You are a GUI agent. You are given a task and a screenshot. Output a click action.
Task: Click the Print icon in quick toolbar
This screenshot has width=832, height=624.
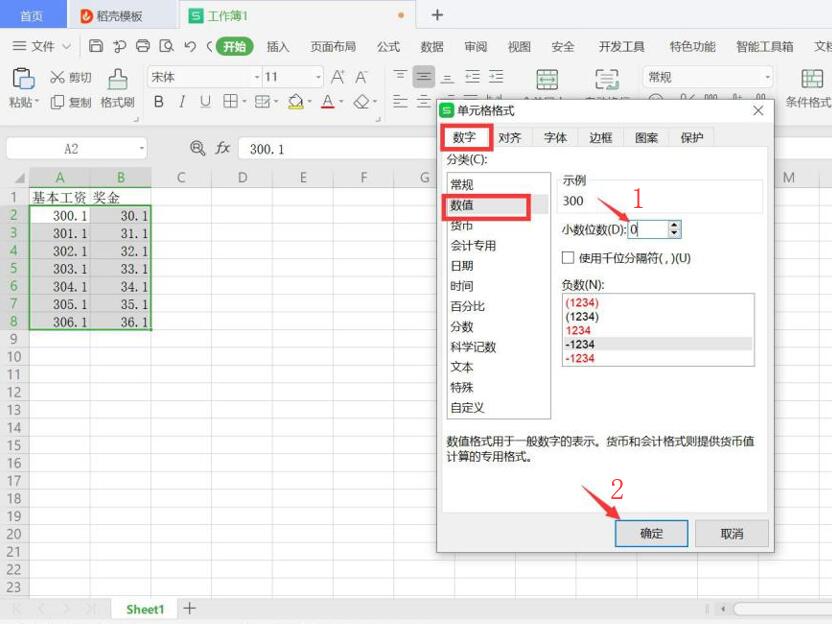[x=143, y=46]
